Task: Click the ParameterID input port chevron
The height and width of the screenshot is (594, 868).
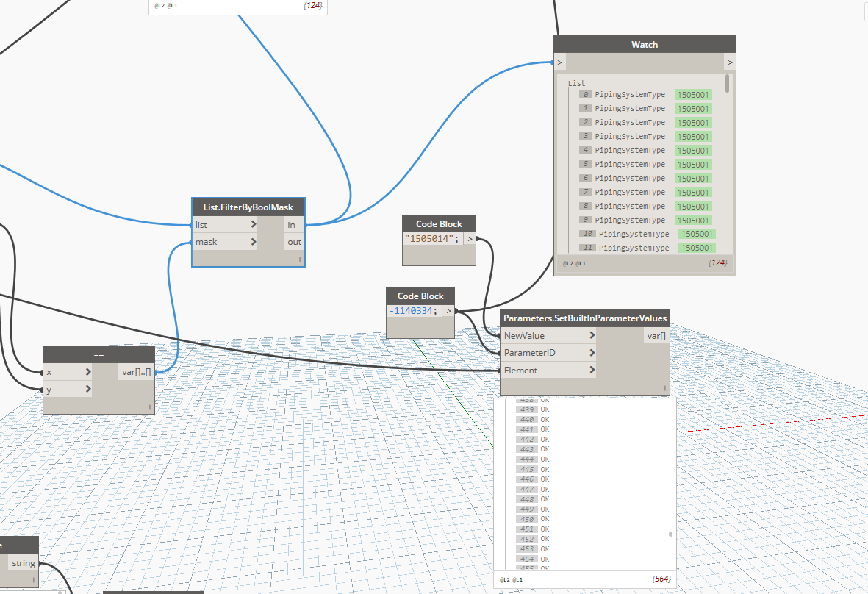Action: coord(592,353)
